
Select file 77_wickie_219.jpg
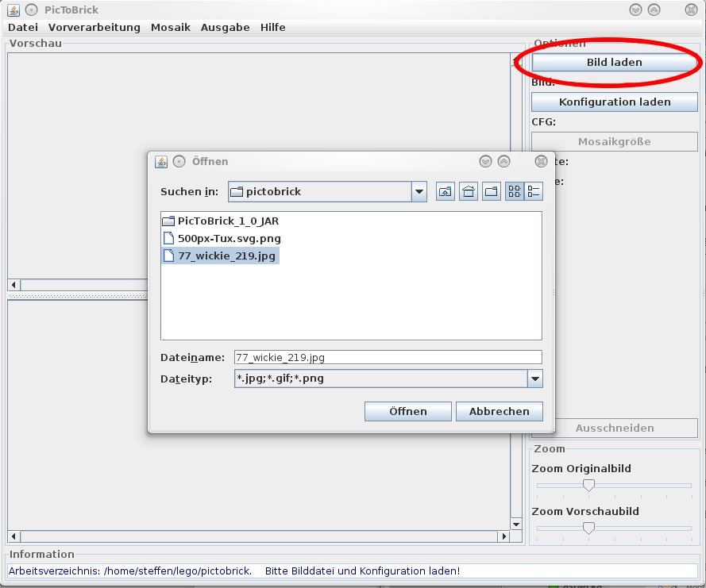click(x=221, y=256)
